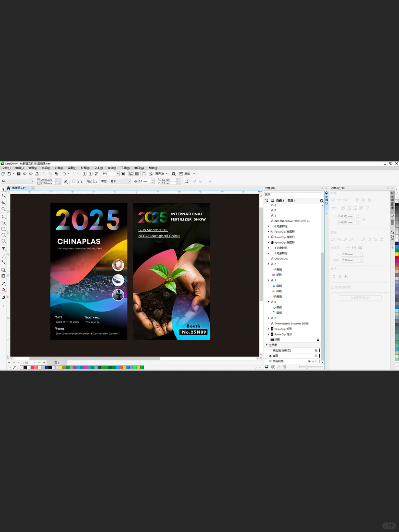Screen dimensions: 399x532
Task: Select the Interactive Fill bucket tool
Action: coord(3,290)
